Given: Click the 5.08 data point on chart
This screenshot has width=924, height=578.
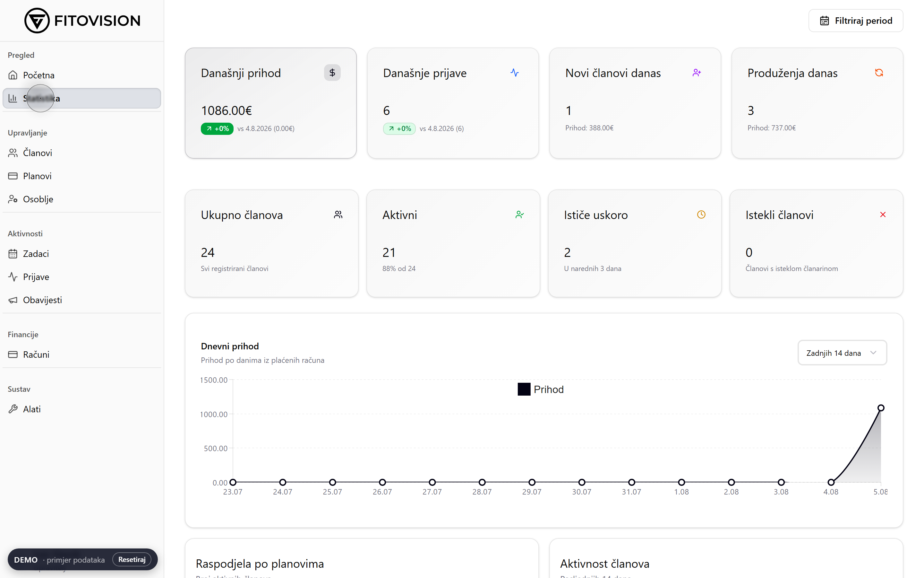Looking at the screenshot, I should (x=881, y=408).
